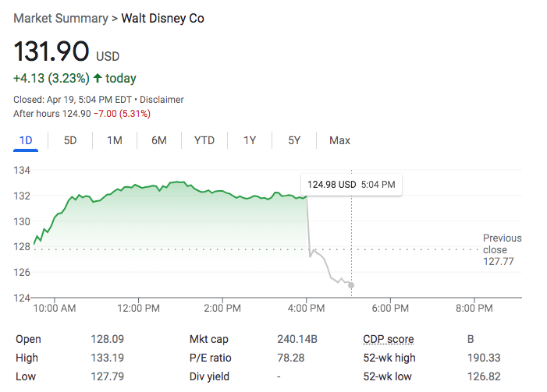Image resolution: width=547 pixels, height=392 pixels.
Task: Open the 6M chart range tab
Action: click(x=159, y=140)
